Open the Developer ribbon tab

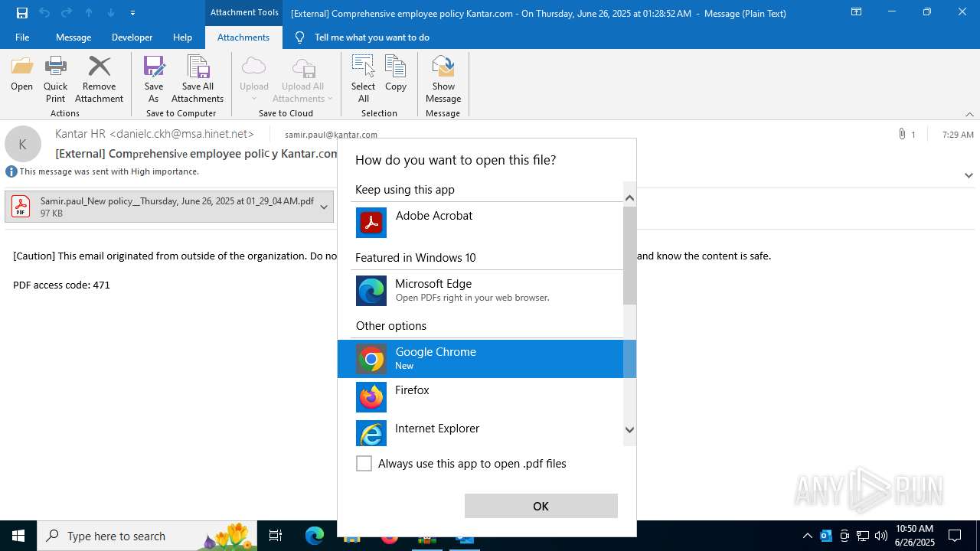click(132, 37)
